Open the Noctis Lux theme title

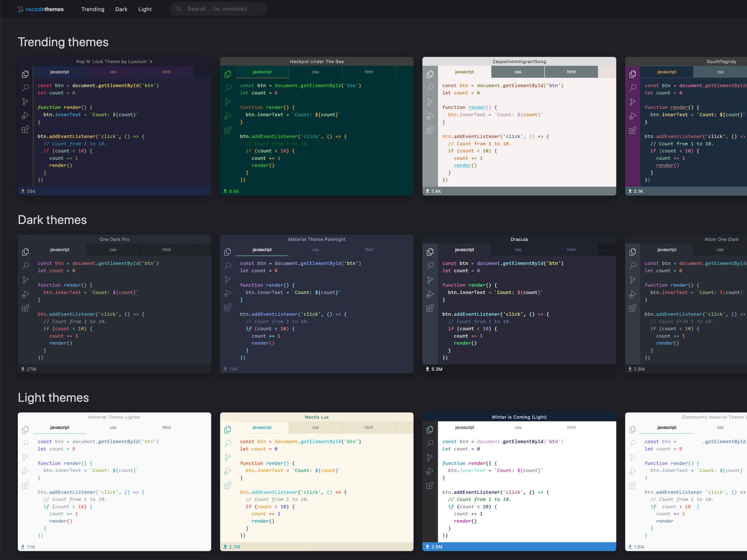pyautogui.click(x=317, y=417)
